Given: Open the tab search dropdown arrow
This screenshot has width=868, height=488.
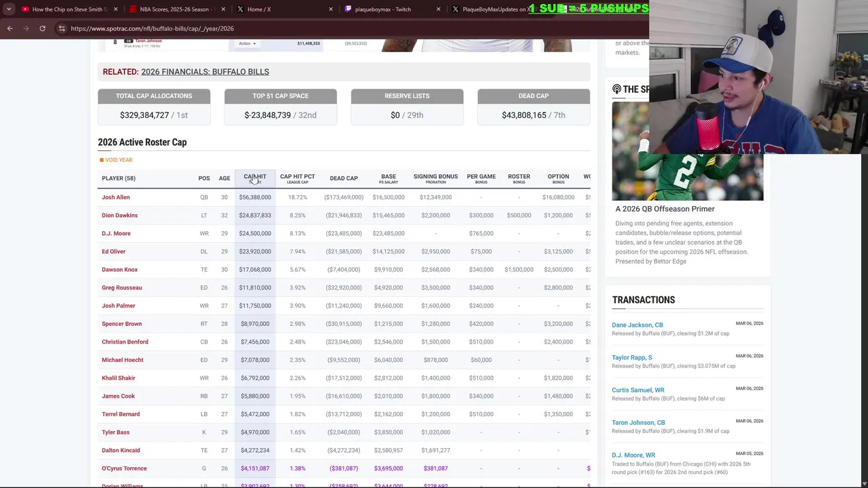Looking at the screenshot, I should pyautogui.click(x=9, y=9).
